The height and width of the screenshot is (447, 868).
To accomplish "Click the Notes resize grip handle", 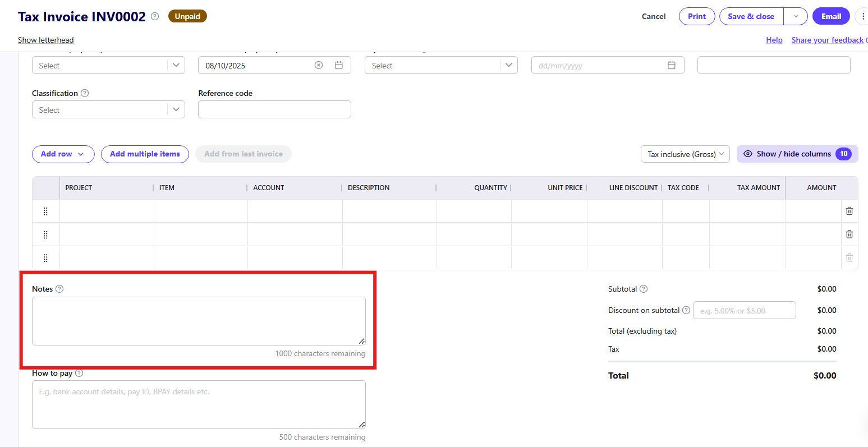I will [362, 341].
